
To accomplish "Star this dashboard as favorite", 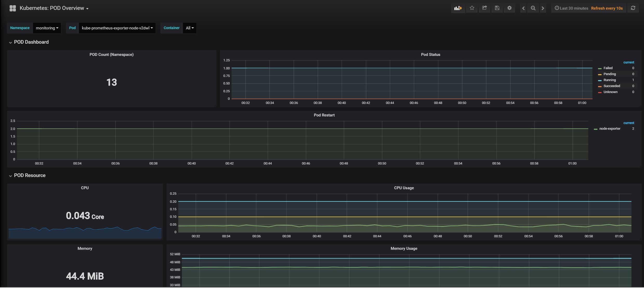I will (472, 8).
